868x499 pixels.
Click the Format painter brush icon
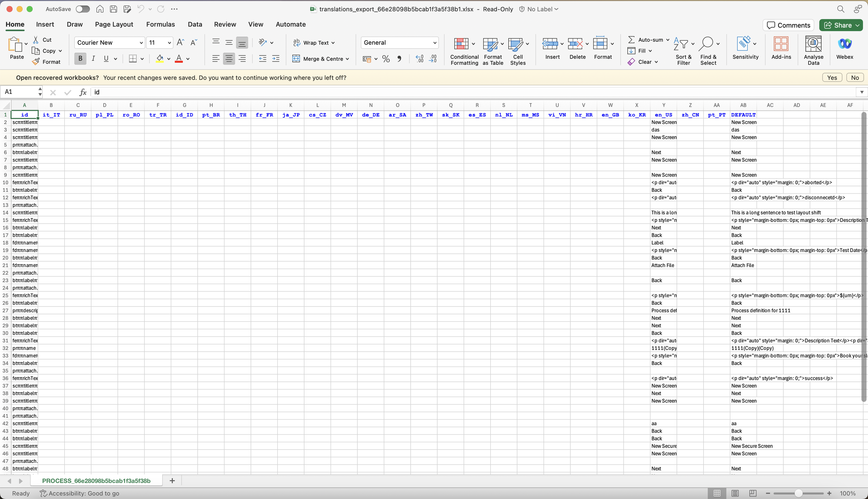coord(36,62)
